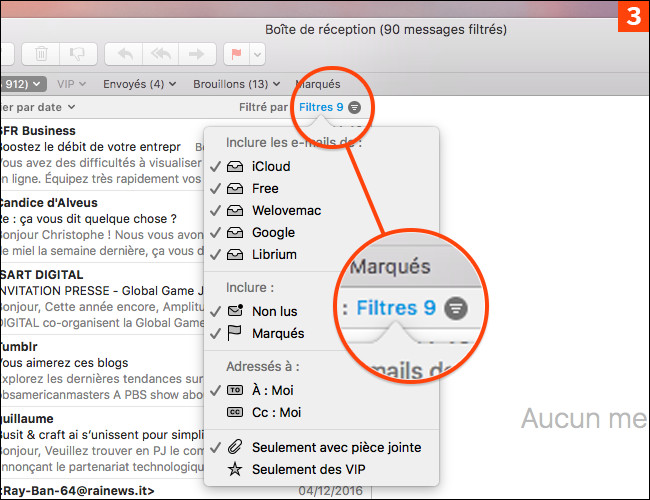Viewport: 650px width, 500px height.
Task: Flag message with the red flag icon
Action: tap(237, 53)
